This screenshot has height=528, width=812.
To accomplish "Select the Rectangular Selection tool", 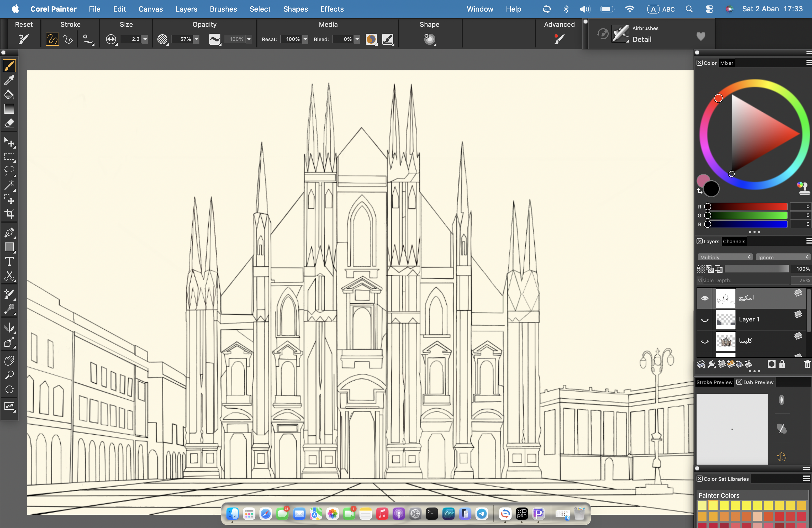I will pyautogui.click(x=10, y=157).
